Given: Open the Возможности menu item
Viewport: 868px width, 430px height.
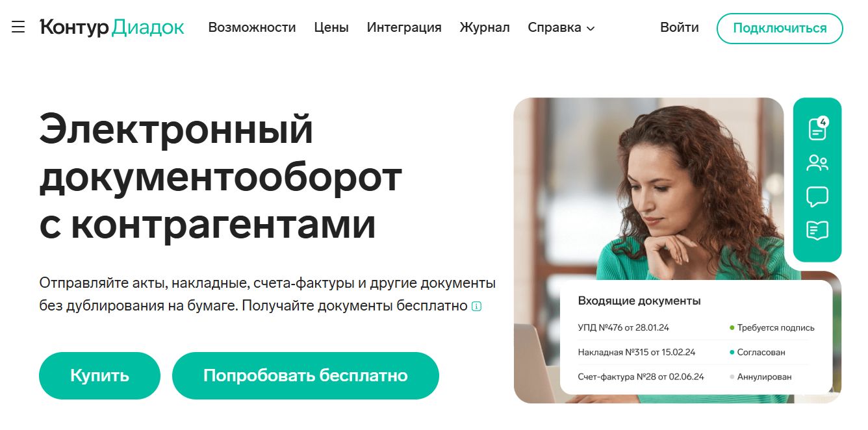Looking at the screenshot, I should point(252,27).
